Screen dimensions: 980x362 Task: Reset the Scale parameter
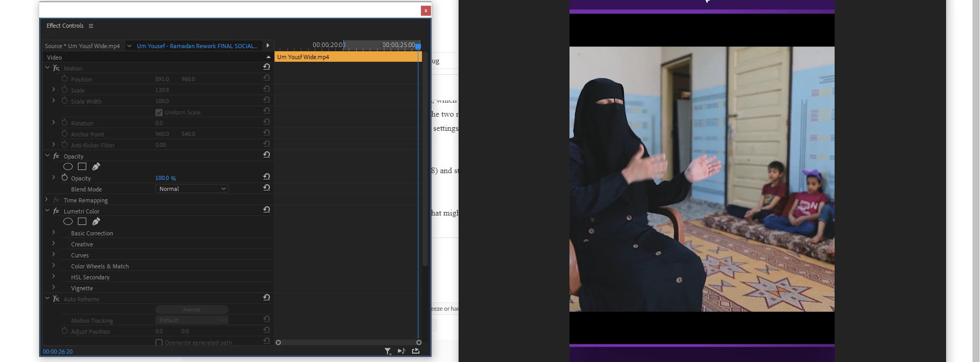(x=267, y=88)
